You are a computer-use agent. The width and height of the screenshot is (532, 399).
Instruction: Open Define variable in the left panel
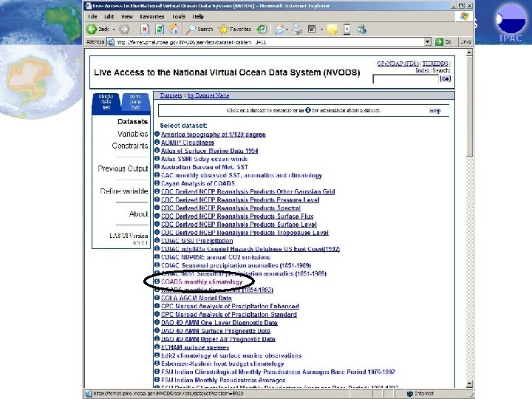click(124, 191)
